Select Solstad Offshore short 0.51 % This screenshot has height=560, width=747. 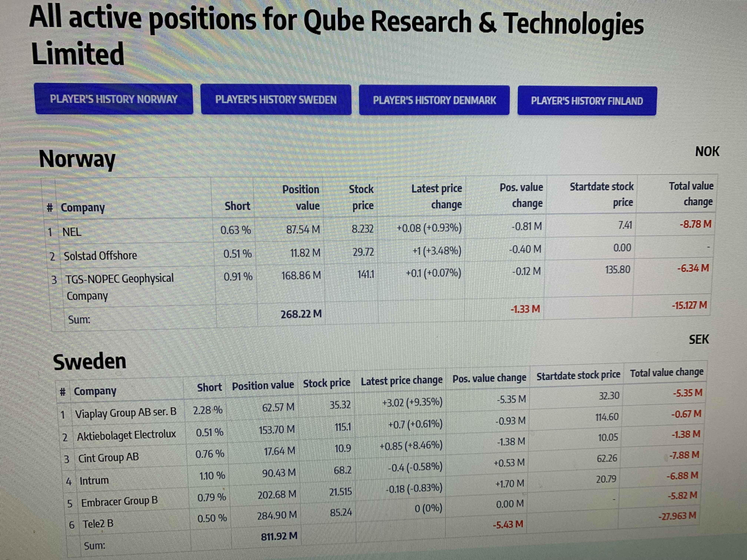tap(237, 254)
